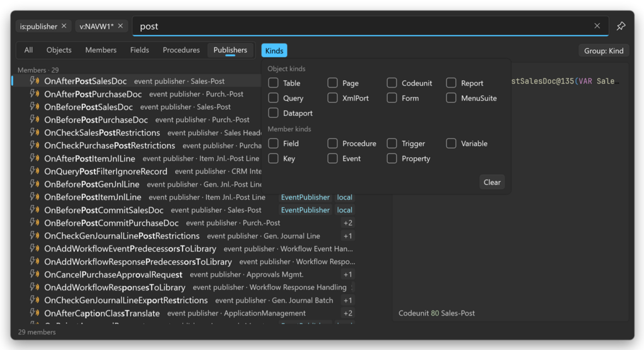Click event icon beside OnCheckGenJournalLineExportRestrictions

tap(34, 300)
